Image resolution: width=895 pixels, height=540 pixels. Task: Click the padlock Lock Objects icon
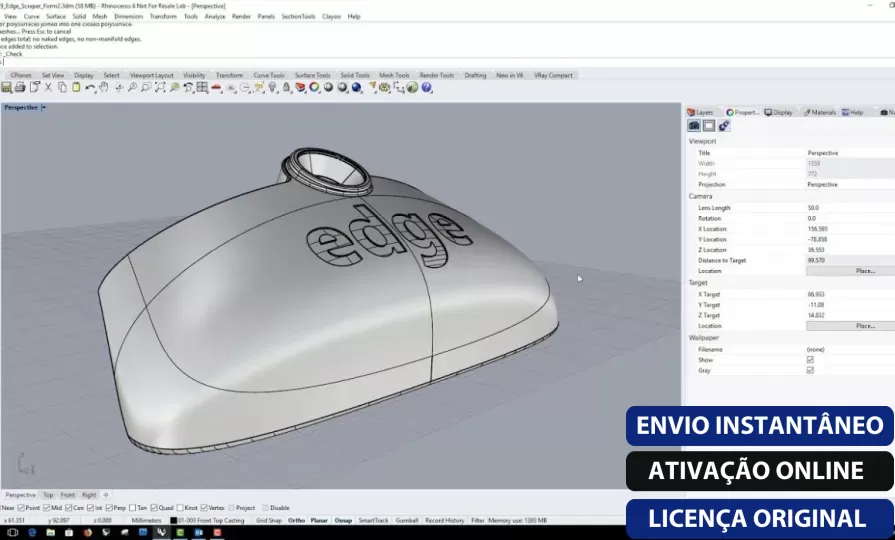pyautogui.click(x=287, y=87)
